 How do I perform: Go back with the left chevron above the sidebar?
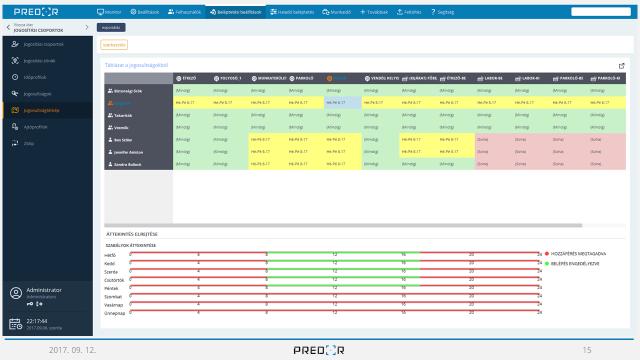8,27
